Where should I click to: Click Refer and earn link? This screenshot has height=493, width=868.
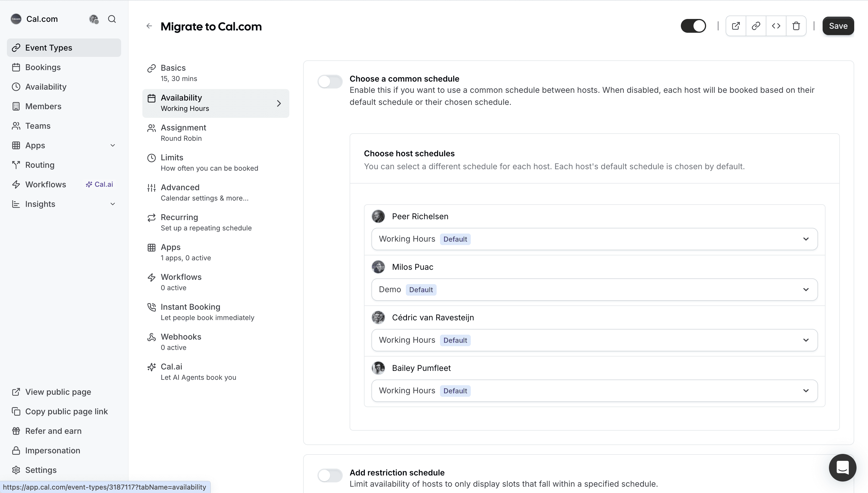pos(64,431)
